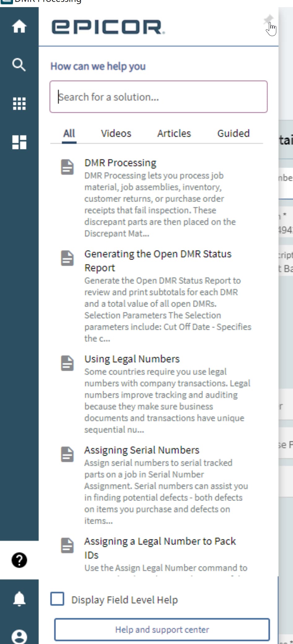Click the Open DMR Status Report document icon
The width and height of the screenshot is (293, 644).
click(67, 258)
